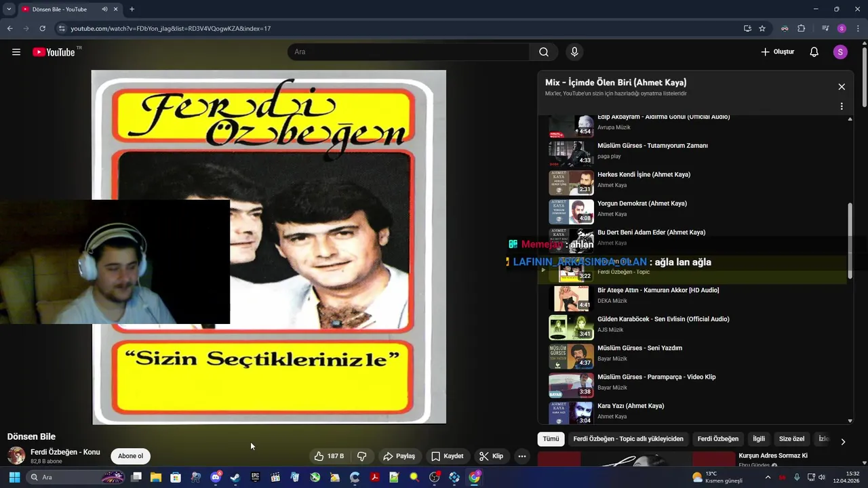The width and height of the screenshot is (868, 488).
Task: Open Epic Games launcher from taskbar
Action: pyautogui.click(x=256, y=477)
